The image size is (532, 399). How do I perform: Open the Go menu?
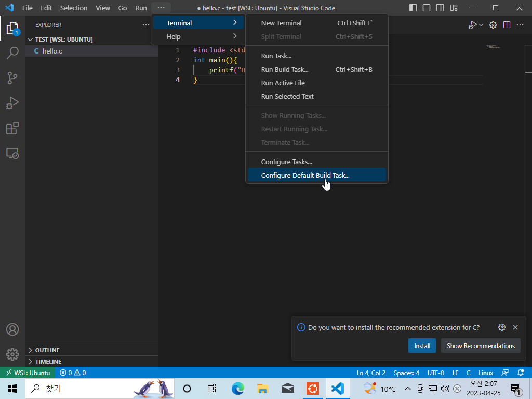click(123, 8)
